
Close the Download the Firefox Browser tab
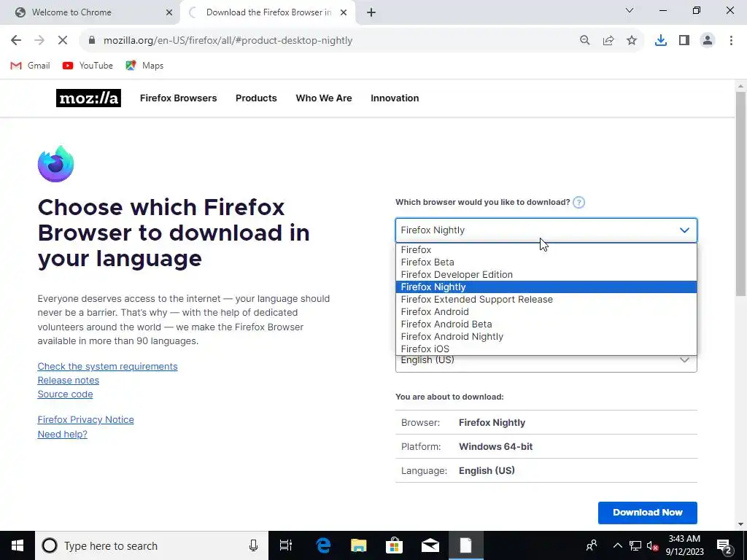coord(344,12)
